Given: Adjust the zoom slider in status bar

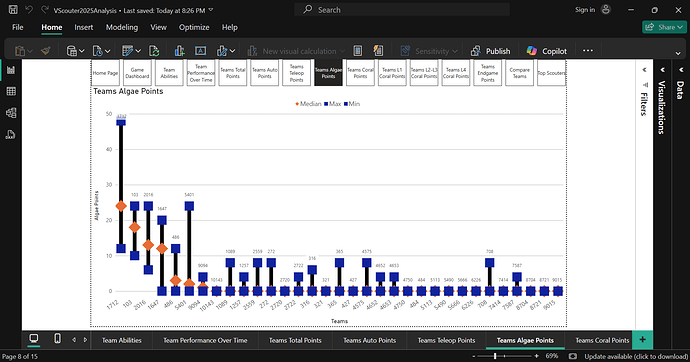Looking at the screenshot, I should pyautogui.click(x=495, y=356).
